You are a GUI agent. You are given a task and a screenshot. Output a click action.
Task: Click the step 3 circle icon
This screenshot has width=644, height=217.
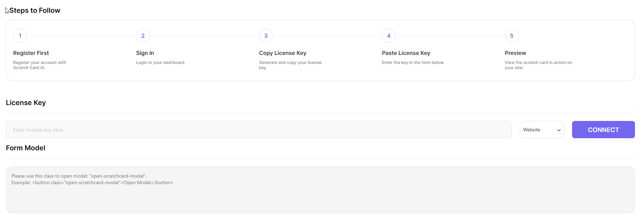pyautogui.click(x=266, y=36)
